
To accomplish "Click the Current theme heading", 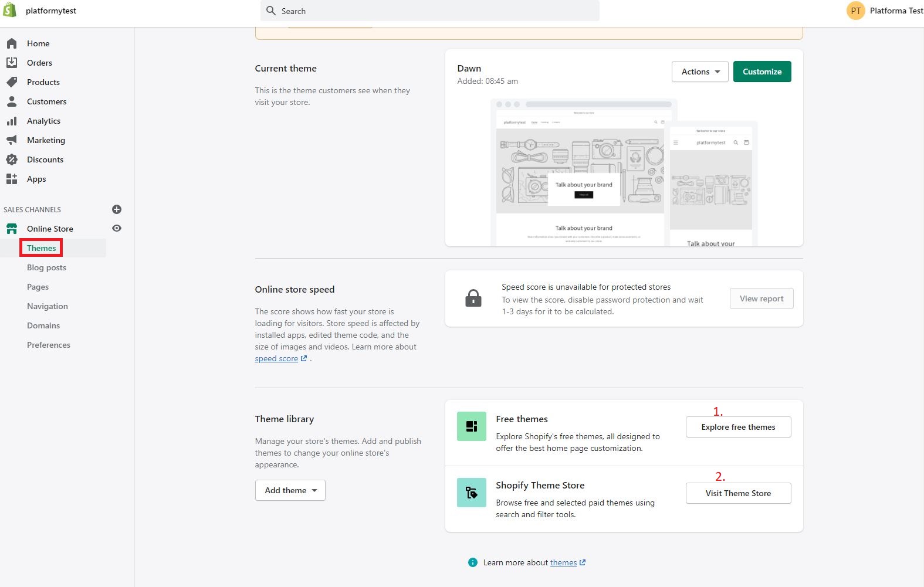I will click(286, 68).
